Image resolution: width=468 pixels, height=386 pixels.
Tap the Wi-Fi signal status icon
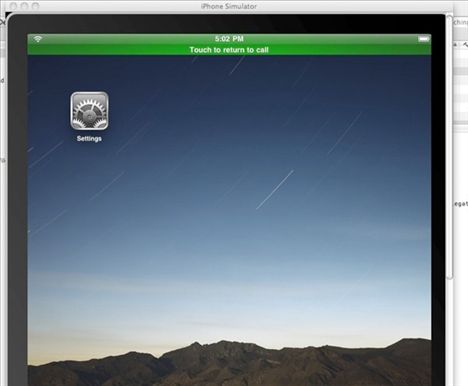click(x=38, y=39)
